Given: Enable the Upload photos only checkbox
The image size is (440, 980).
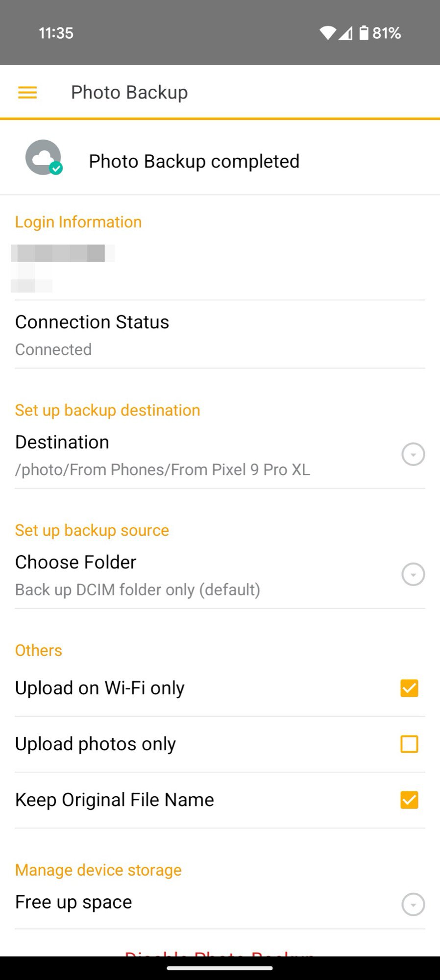Looking at the screenshot, I should 409,744.
